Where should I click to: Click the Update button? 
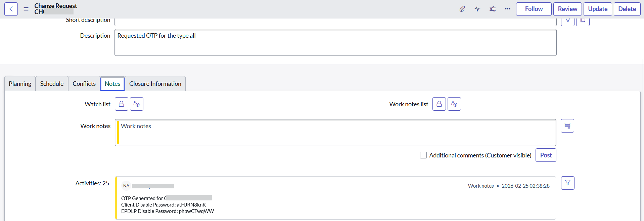(x=598, y=9)
